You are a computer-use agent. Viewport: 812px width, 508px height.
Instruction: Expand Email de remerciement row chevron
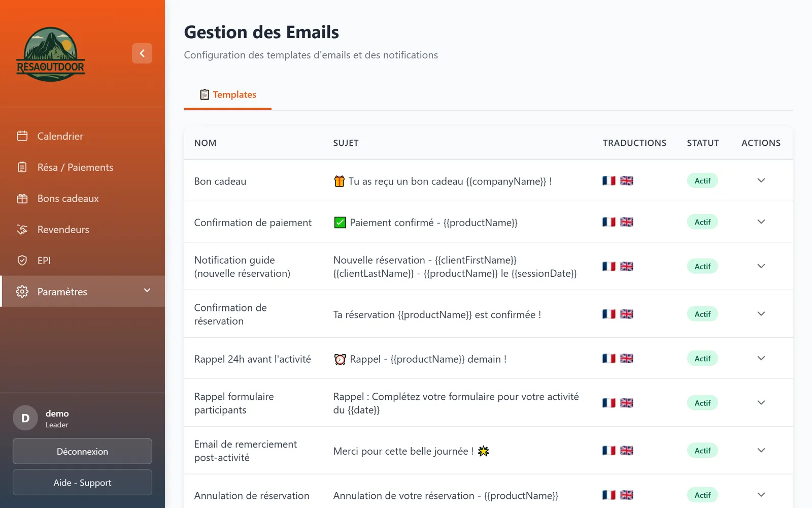click(761, 450)
